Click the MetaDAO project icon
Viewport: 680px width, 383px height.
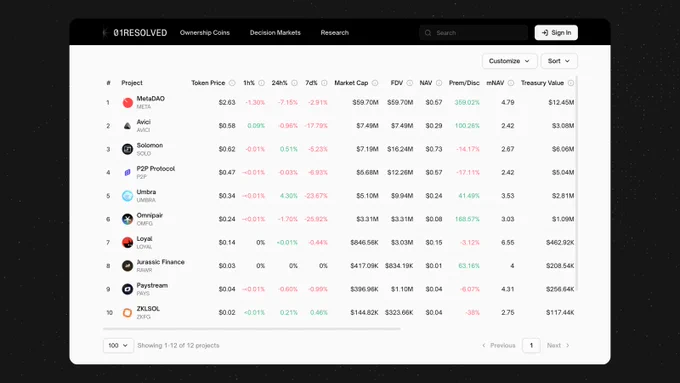pos(128,103)
